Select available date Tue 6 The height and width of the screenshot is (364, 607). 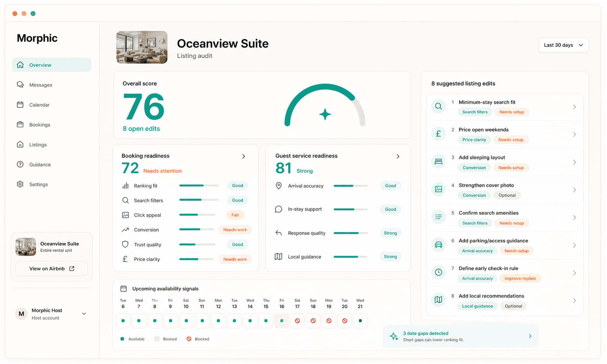123,321
